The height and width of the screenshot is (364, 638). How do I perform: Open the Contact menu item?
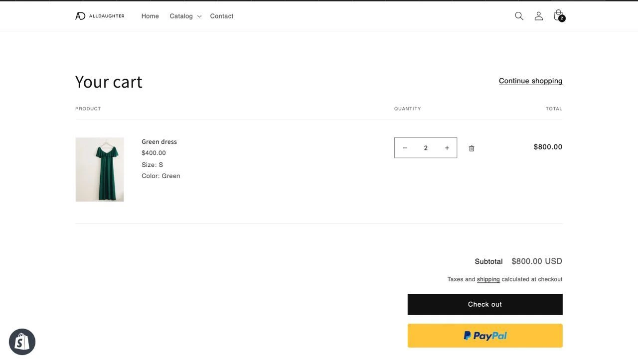pyautogui.click(x=222, y=16)
